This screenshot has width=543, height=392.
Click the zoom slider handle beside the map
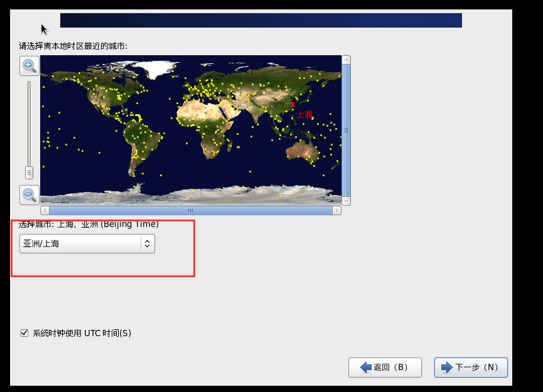pyautogui.click(x=29, y=172)
